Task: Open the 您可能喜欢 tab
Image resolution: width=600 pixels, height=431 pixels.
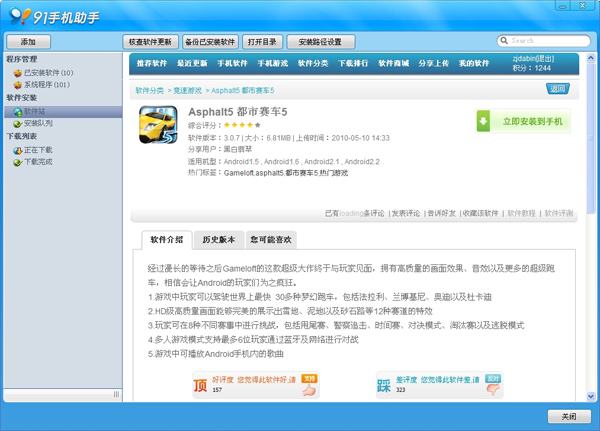Action: 270,240
